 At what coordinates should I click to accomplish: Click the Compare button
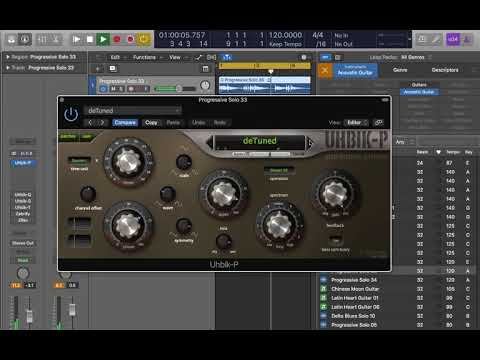click(x=125, y=123)
